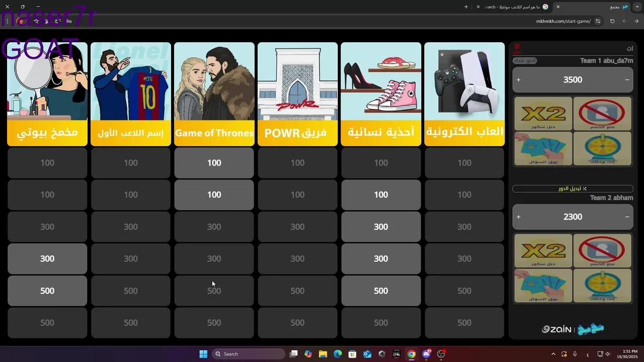Open the Game of Thrones category card
The width and height of the screenshot is (644, 362).
tap(214, 94)
